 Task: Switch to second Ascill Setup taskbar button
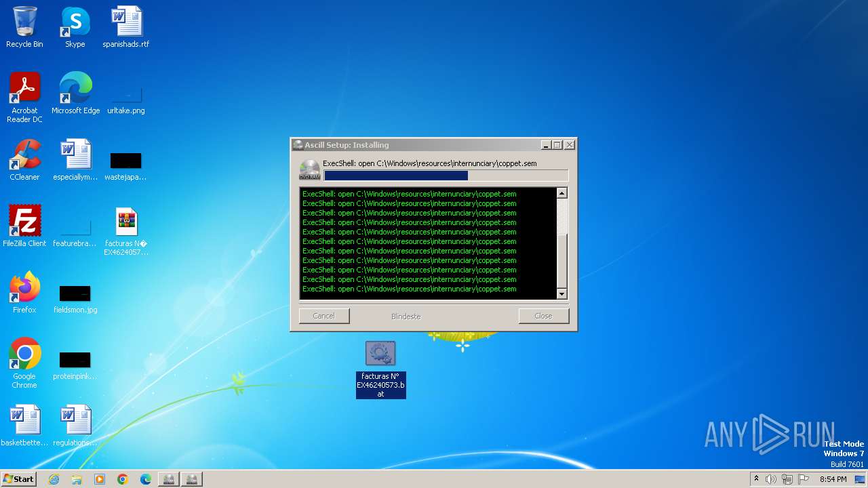point(192,479)
